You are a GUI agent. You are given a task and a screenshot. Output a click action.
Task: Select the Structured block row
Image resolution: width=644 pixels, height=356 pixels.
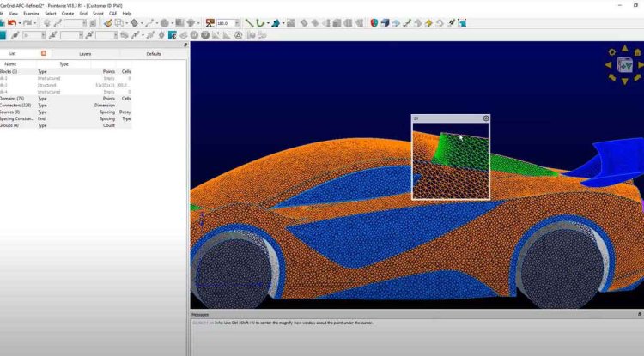click(66, 85)
